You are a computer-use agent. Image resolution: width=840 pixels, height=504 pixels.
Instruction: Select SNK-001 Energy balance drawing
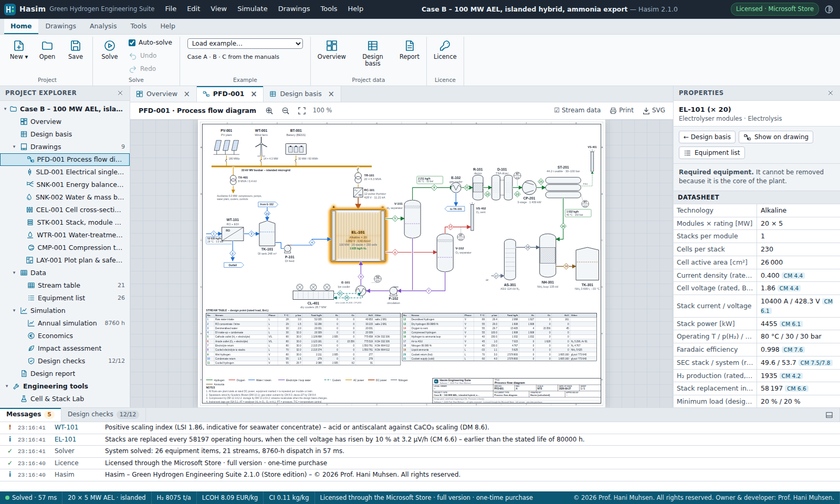[x=65, y=185]
